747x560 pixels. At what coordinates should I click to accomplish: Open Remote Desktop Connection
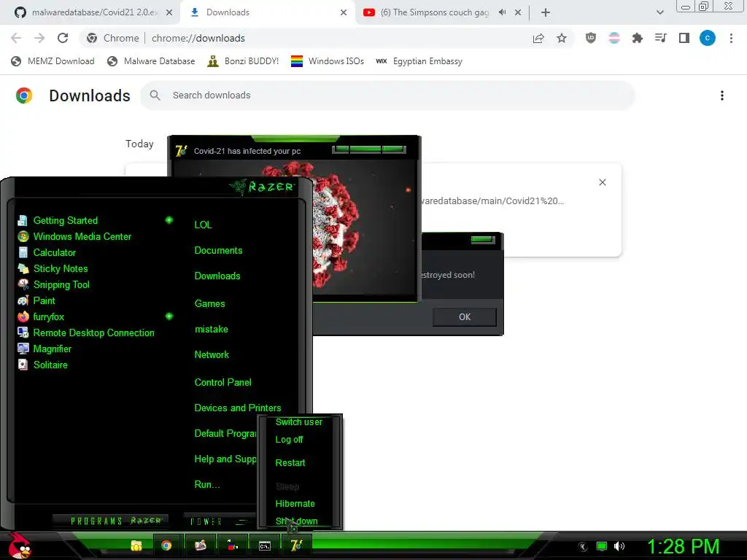click(93, 332)
